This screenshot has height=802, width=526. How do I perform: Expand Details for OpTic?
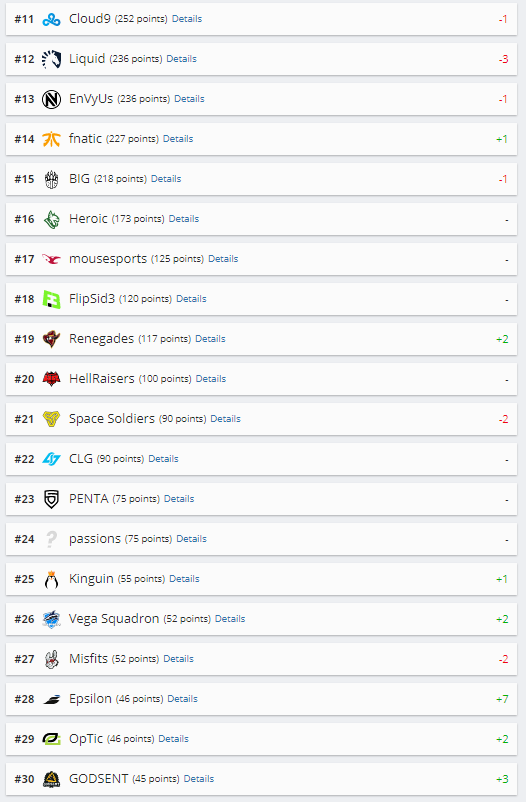pyautogui.click(x=173, y=739)
